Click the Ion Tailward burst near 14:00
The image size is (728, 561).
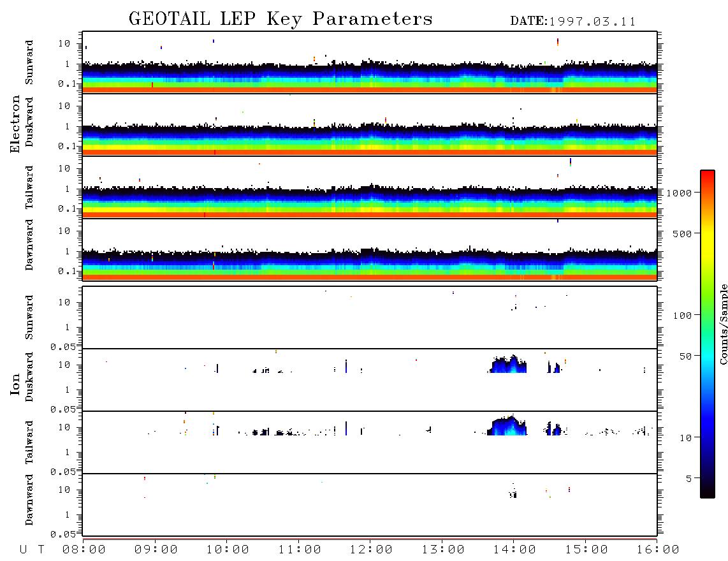pyautogui.click(x=508, y=425)
